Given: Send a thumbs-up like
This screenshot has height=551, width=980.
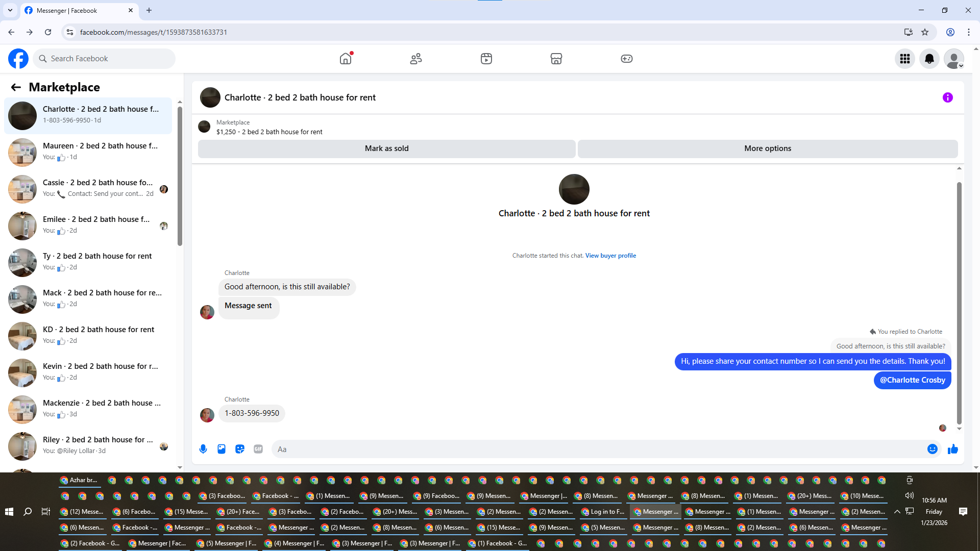Looking at the screenshot, I should (x=952, y=449).
